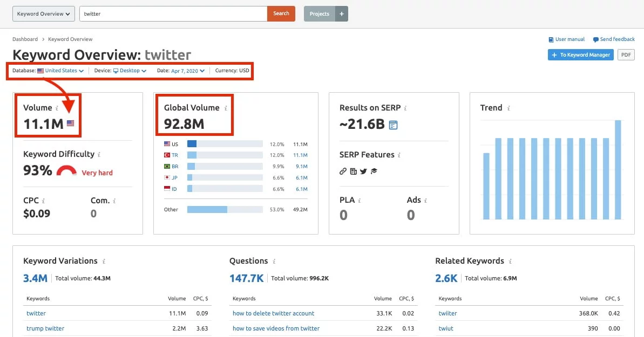This screenshot has height=337, width=644.
Task: Go to Dashboard breadcrumb
Action: click(x=25, y=39)
